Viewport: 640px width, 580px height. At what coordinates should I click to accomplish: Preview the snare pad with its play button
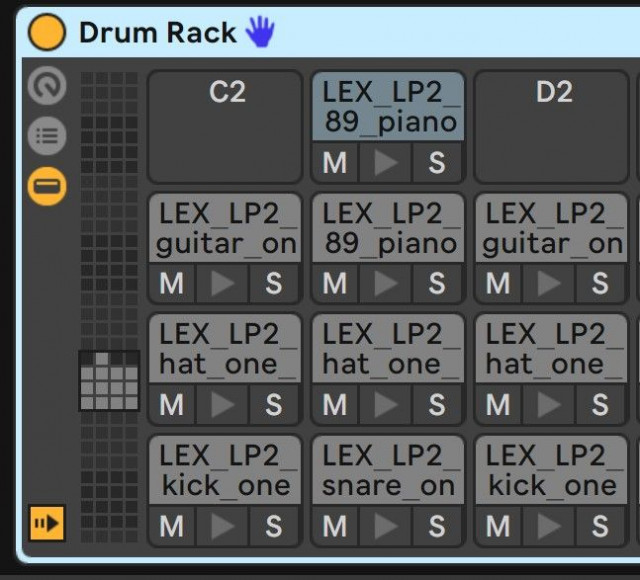[387, 526]
